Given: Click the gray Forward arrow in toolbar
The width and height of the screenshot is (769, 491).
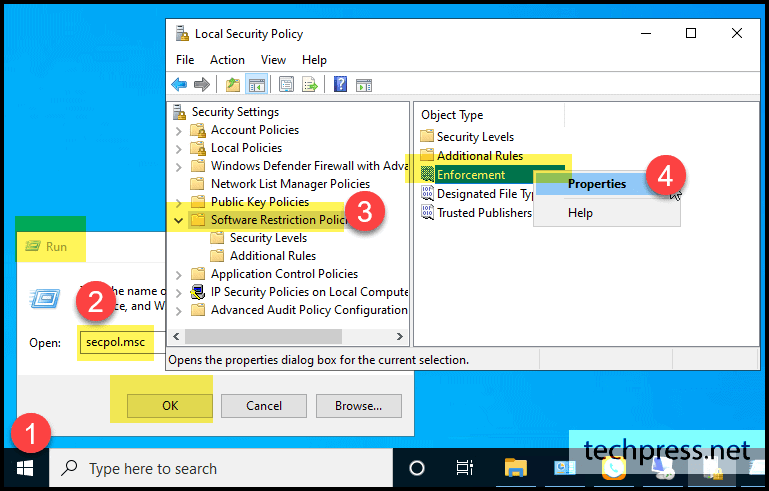Looking at the screenshot, I should 202,85.
